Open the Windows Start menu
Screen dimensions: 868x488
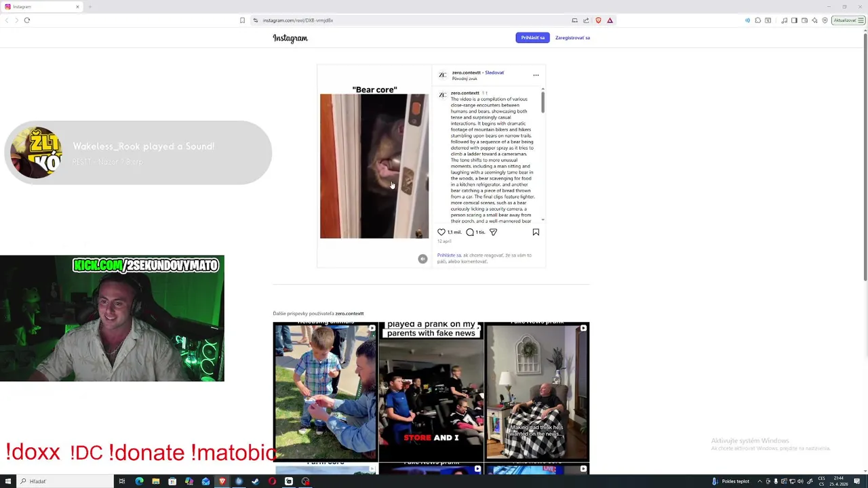pos(7,481)
